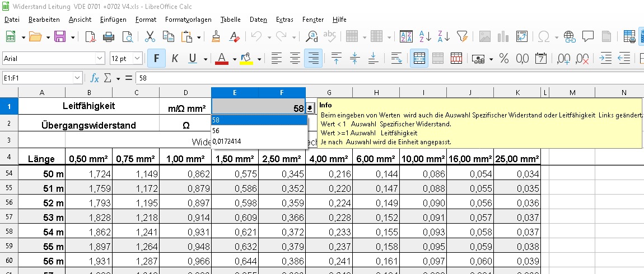644x274 pixels.
Task: Toggle right alignment
Action: coord(314,58)
